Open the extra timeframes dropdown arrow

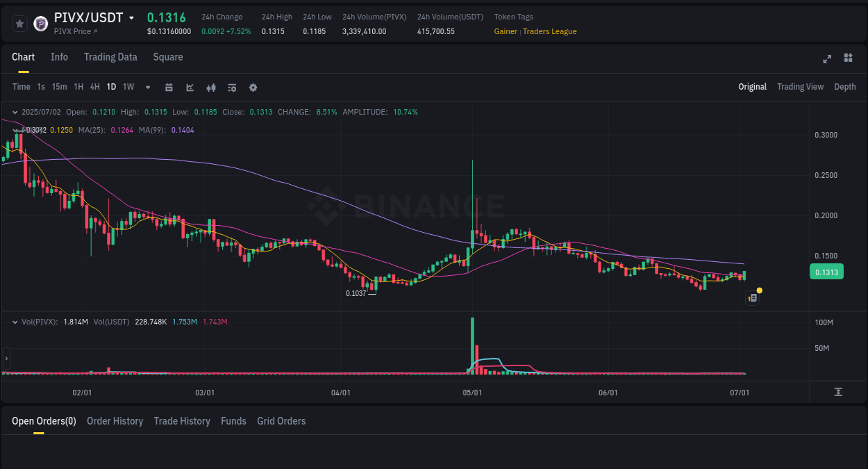coord(147,87)
